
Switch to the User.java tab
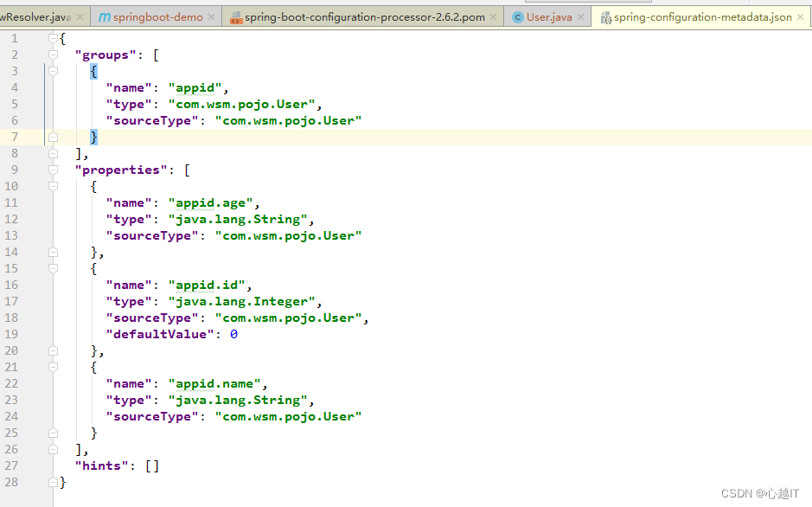click(x=545, y=16)
